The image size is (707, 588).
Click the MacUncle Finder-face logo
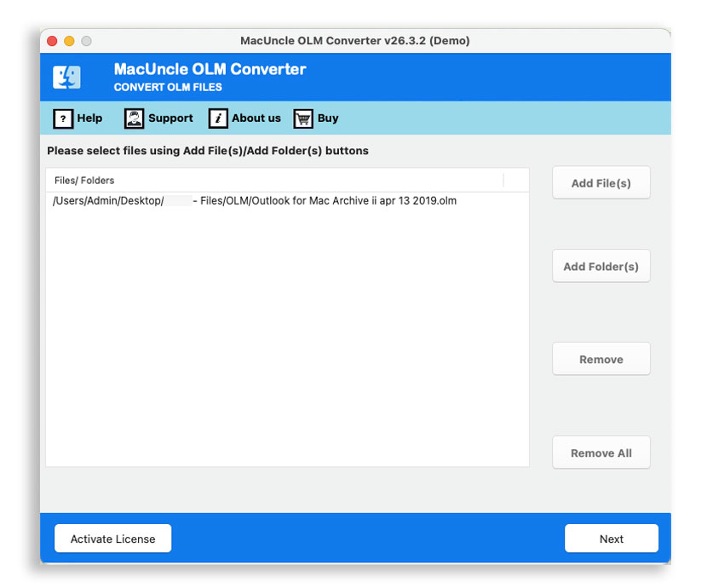tap(66, 77)
